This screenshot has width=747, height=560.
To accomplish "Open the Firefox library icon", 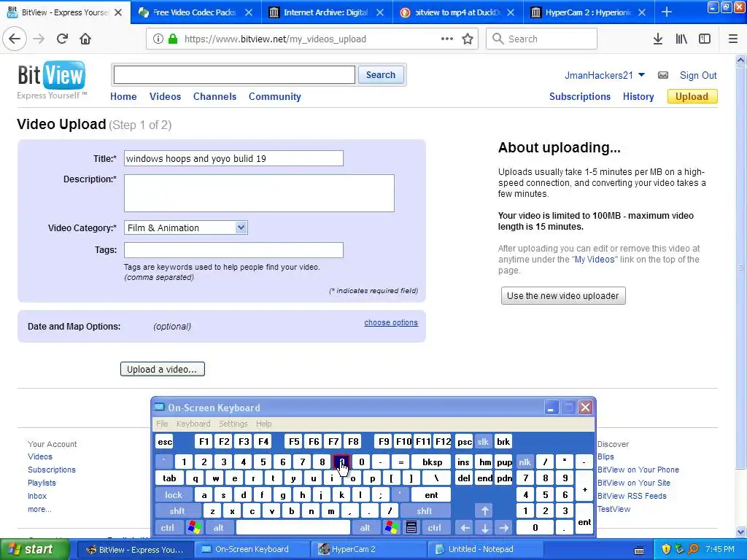I will 681,39.
